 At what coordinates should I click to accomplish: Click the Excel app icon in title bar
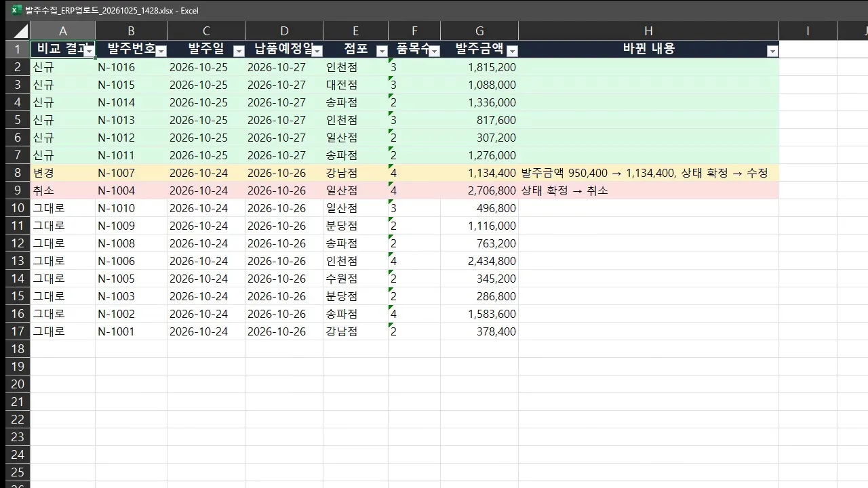(x=16, y=10)
